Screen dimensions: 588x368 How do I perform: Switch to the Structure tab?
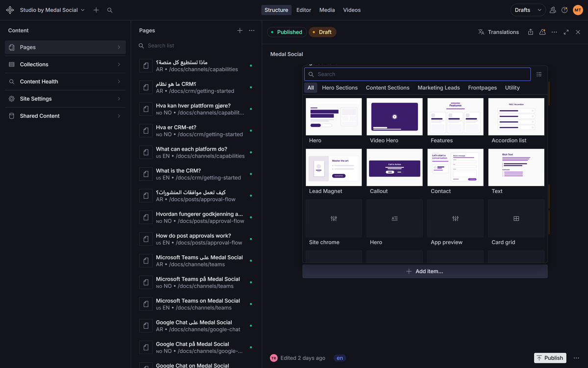tap(276, 10)
